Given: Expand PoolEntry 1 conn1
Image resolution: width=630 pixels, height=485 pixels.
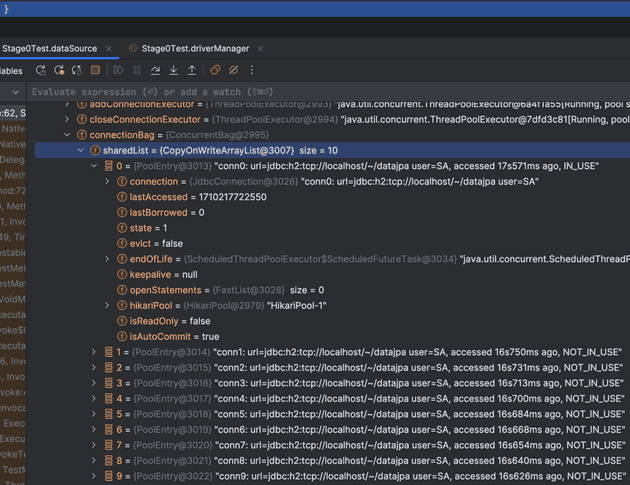Looking at the screenshot, I should 94,352.
